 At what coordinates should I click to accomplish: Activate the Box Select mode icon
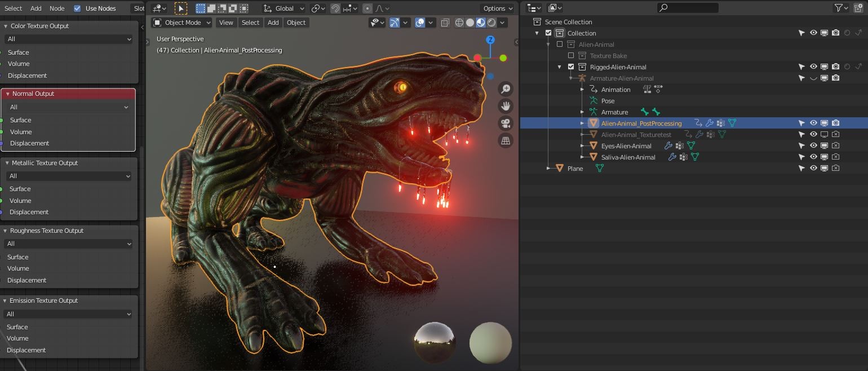tap(200, 8)
